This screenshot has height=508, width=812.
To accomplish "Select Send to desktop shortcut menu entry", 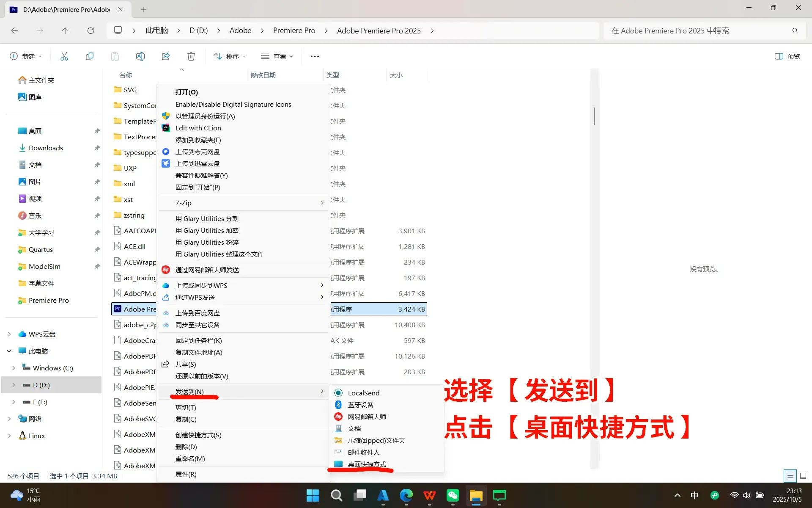I will pyautogui.click(x=367, y=464).
